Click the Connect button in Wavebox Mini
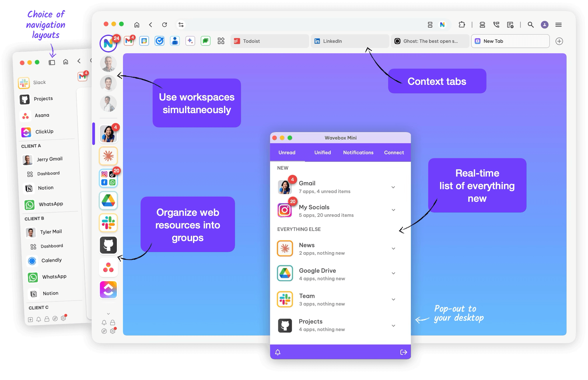The width and height of the screenshot is (588, 380). point(394,152)
